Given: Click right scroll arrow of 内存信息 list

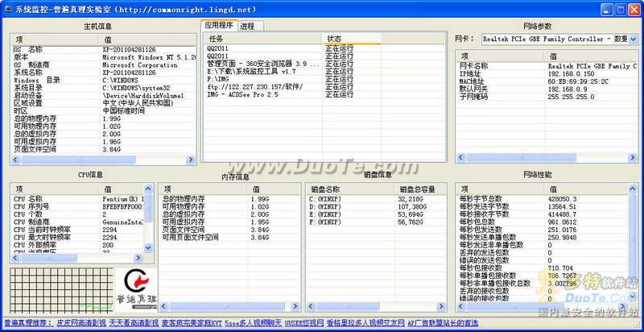Looking at the screenshot, I should [x=295, y=306].
